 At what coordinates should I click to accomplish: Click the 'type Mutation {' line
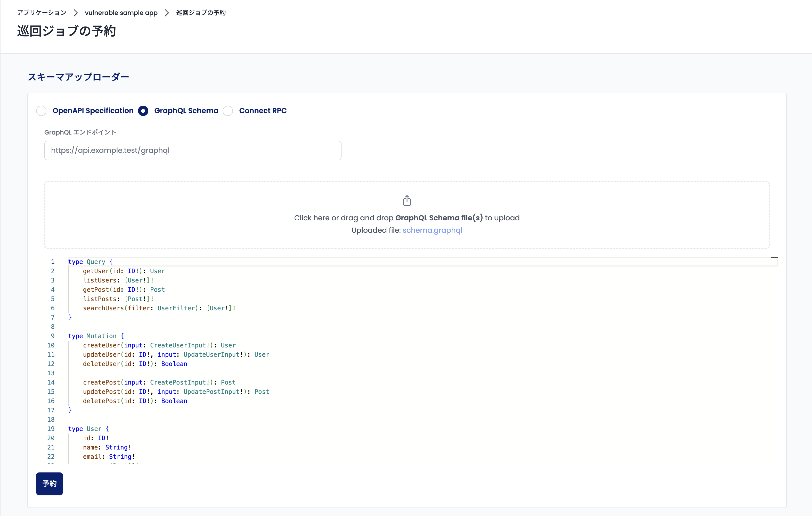click(96, 336)
